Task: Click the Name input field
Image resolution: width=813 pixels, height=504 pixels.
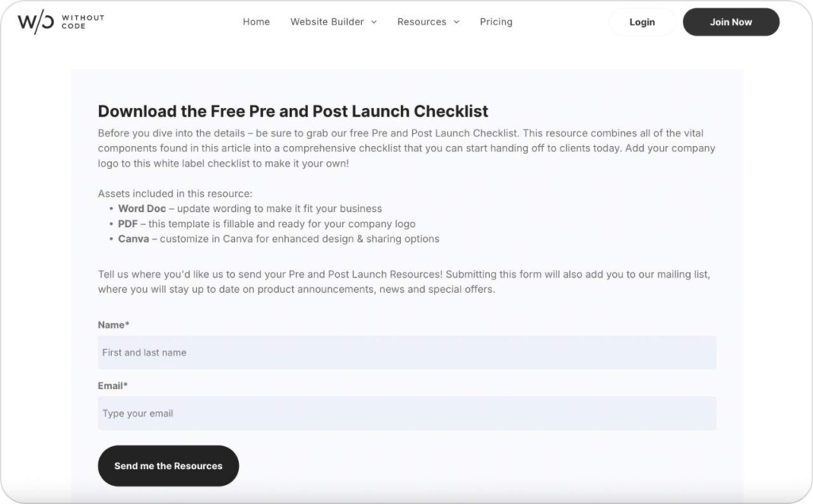Action: click(x=406, y=352)
